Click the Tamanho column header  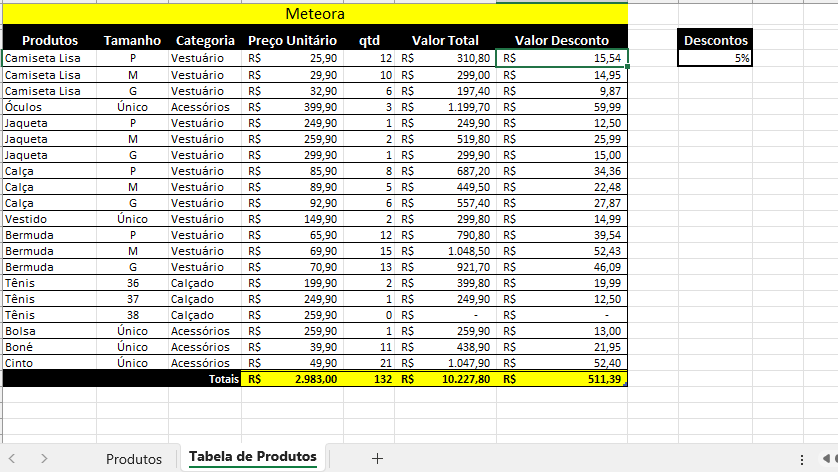(x=132, y=41)
